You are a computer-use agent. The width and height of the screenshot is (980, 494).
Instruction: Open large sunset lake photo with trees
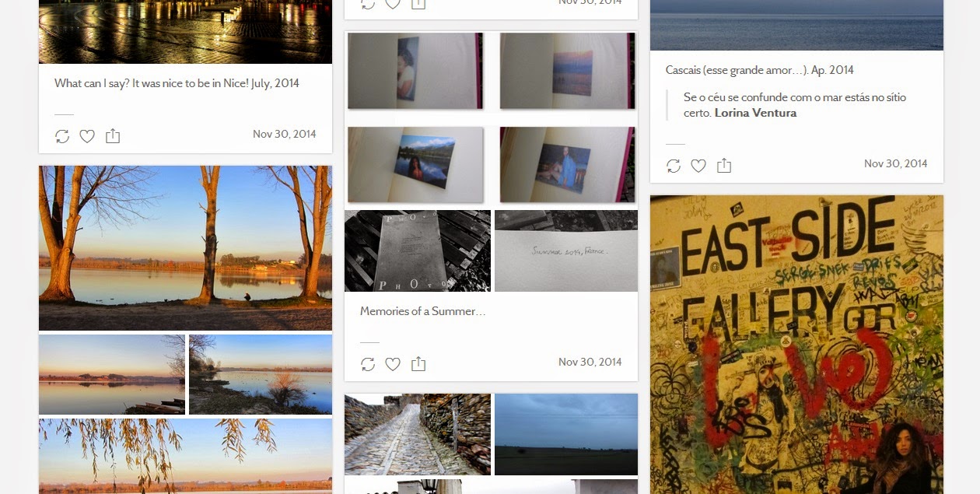pos(185,248)
